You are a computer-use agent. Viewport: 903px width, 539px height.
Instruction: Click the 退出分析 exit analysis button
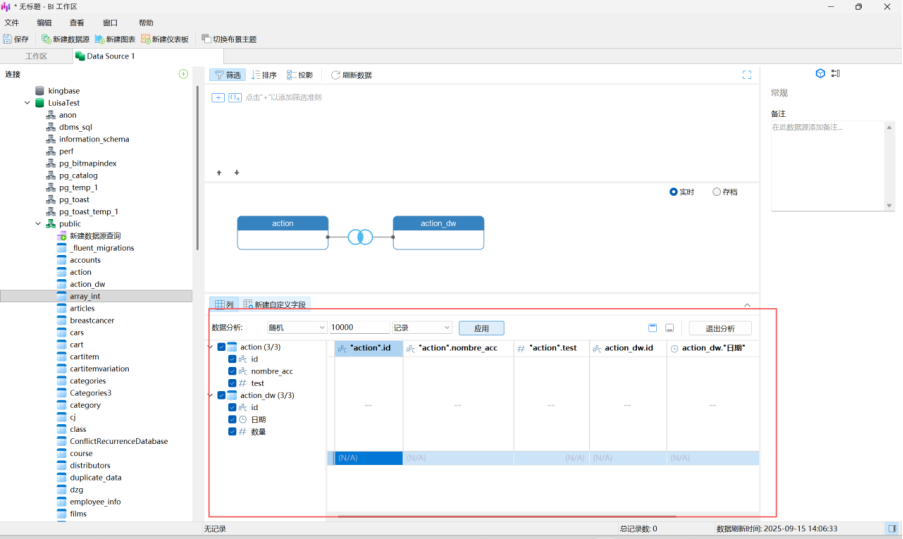[719, 328]
